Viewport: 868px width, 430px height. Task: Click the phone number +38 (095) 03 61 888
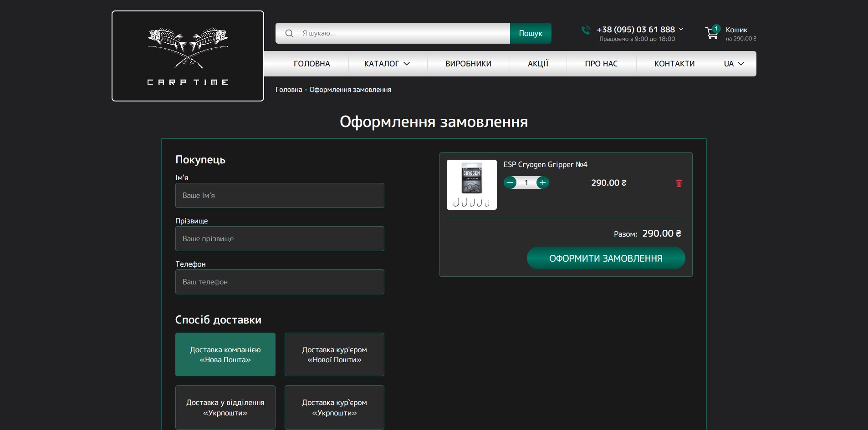(x=636, y=30)
